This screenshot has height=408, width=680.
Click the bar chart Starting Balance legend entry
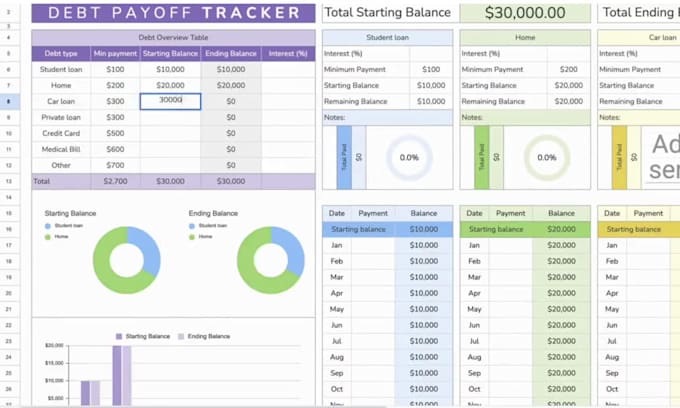click(x=143, y=336)
